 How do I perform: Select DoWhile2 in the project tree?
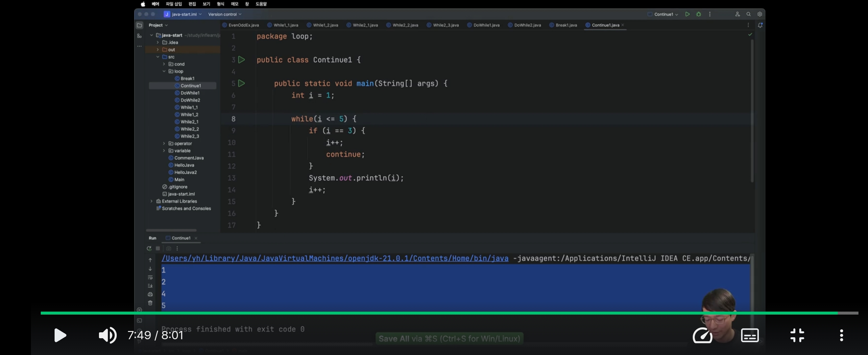190,100
